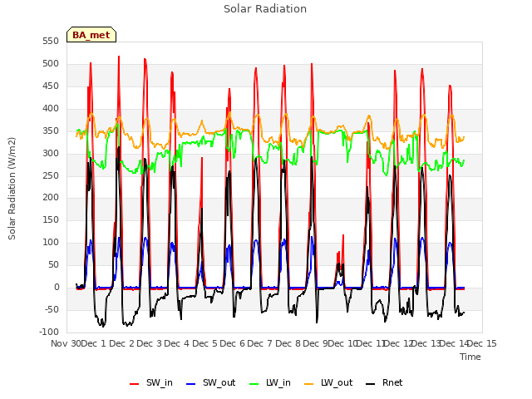Click the Dec 2 x-axis date label

pos(122,343)
